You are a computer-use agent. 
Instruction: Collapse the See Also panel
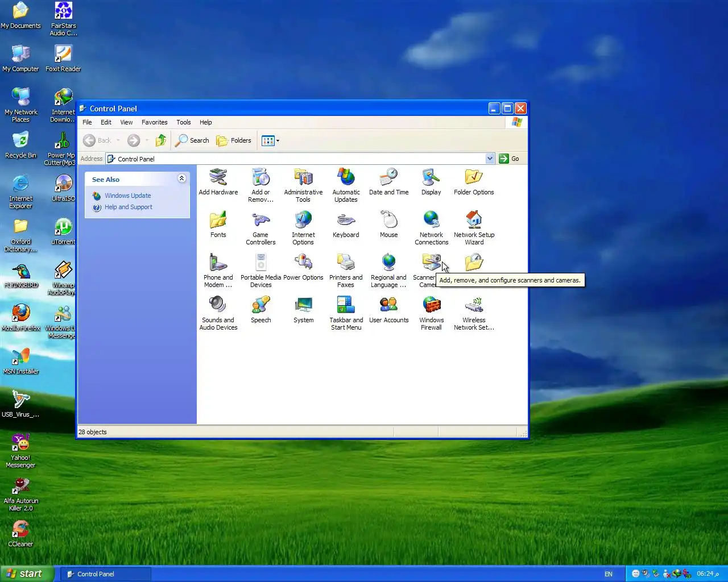coord(181,178)
